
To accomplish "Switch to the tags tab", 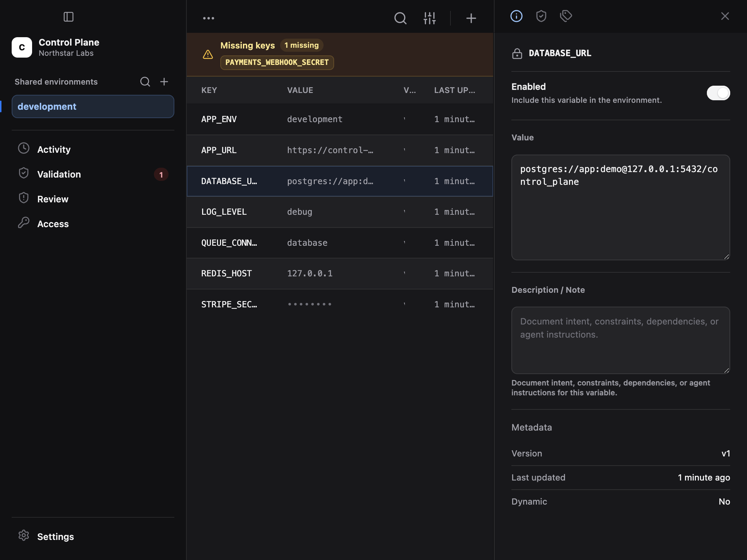I will tap(566, 16).
